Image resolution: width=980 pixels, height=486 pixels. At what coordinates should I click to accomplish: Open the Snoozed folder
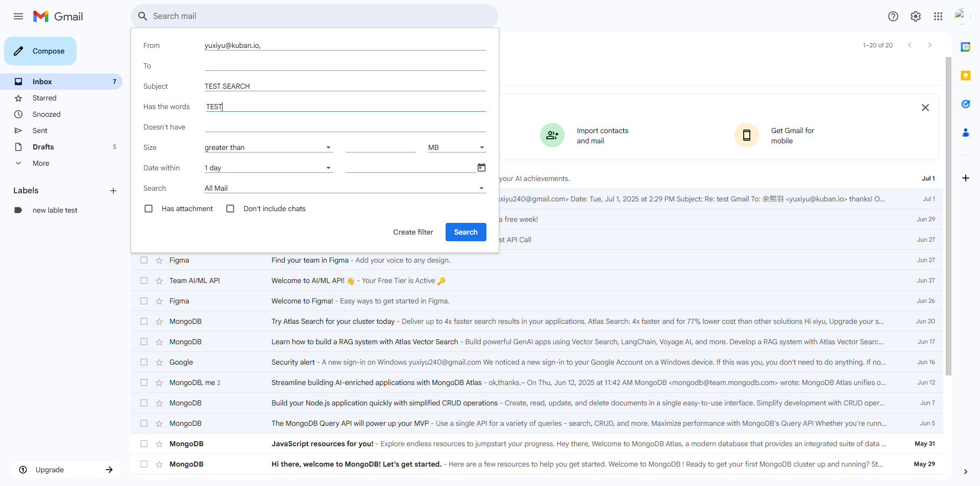click(61, 114)
